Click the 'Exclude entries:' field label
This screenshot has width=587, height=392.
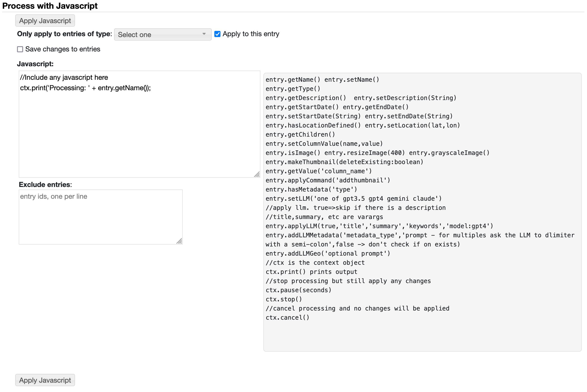click(x=45, y=185)
